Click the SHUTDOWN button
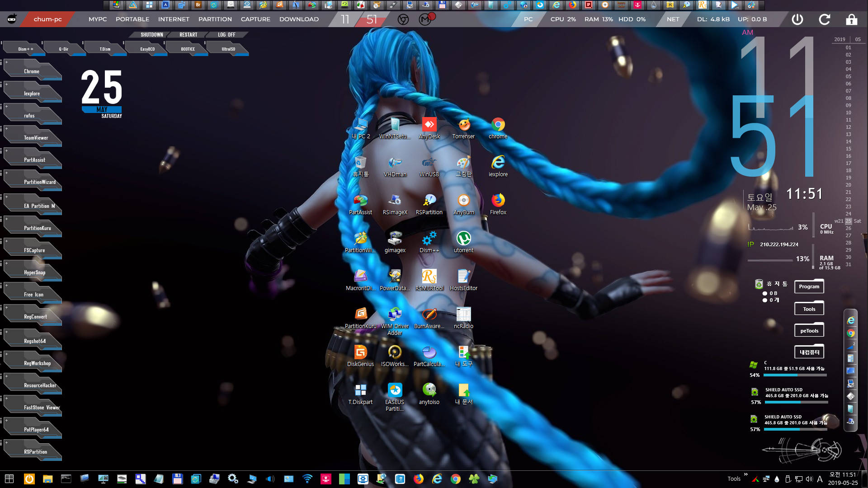This screenshot has height=488, width=868. (x=151, y=35)
